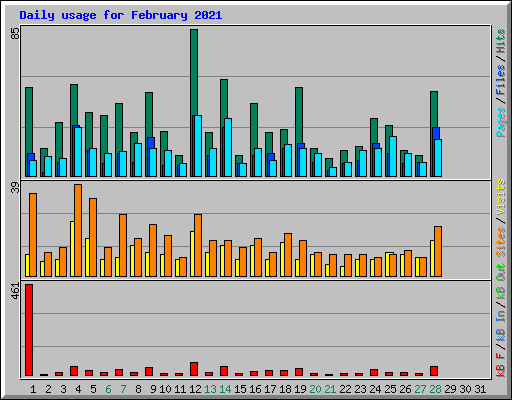Click the cyan pages bar for day 14
512x400 pixels.
(x=228, y=147)
